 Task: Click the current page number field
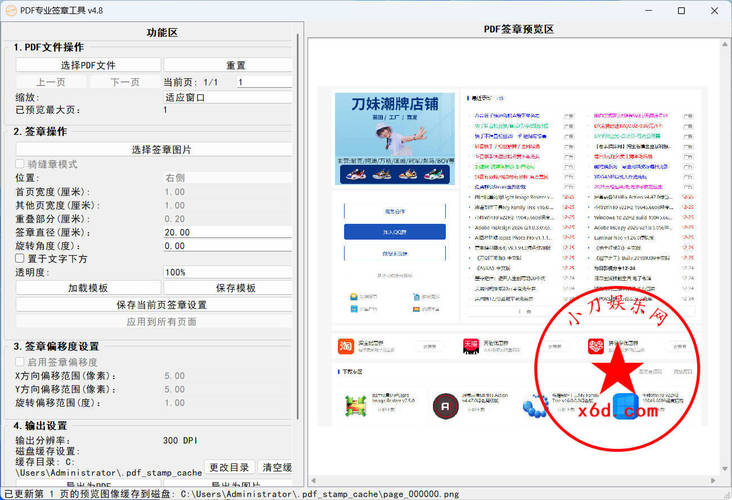point(262,82)
